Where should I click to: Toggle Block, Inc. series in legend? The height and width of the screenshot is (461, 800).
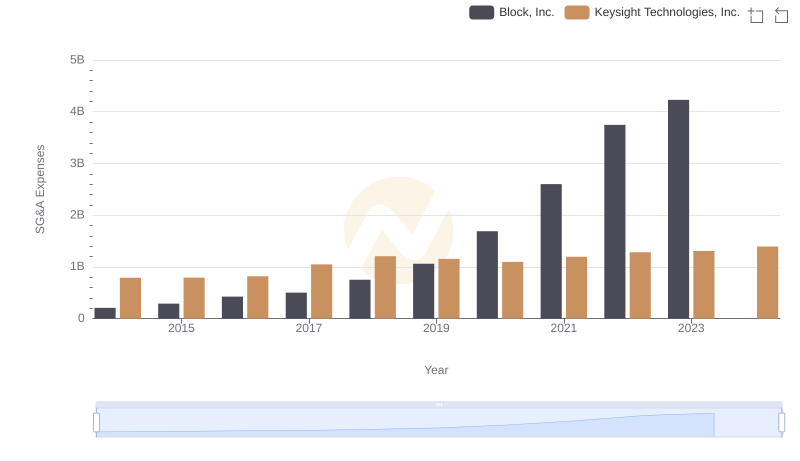[512, 12]
